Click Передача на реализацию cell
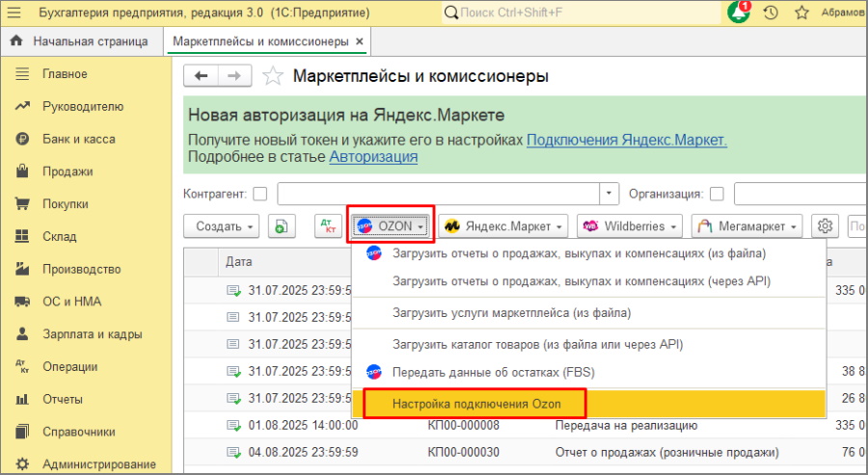This screenshot has width=868, height=475. [x=626, y=426]
